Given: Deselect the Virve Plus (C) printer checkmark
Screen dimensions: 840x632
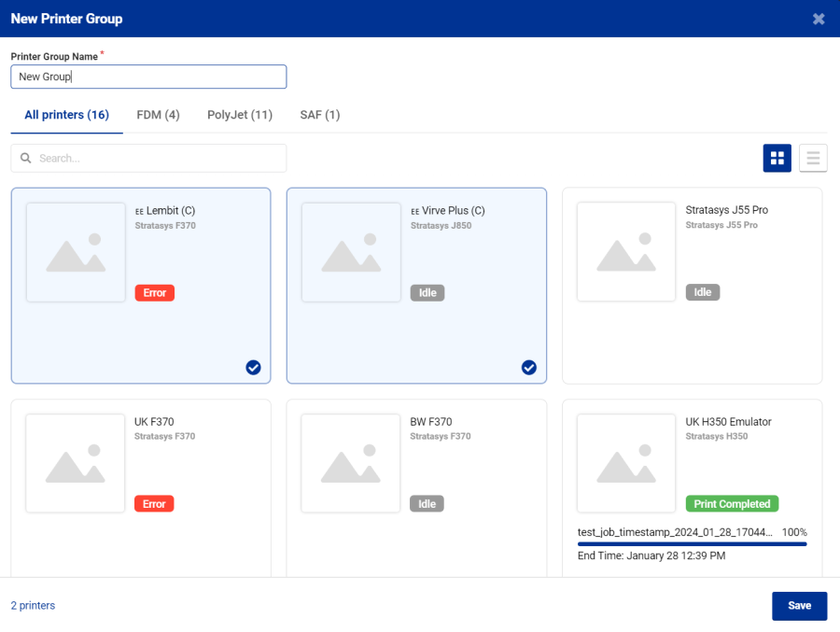Looking at the screenshot, I should click(529, 368).
